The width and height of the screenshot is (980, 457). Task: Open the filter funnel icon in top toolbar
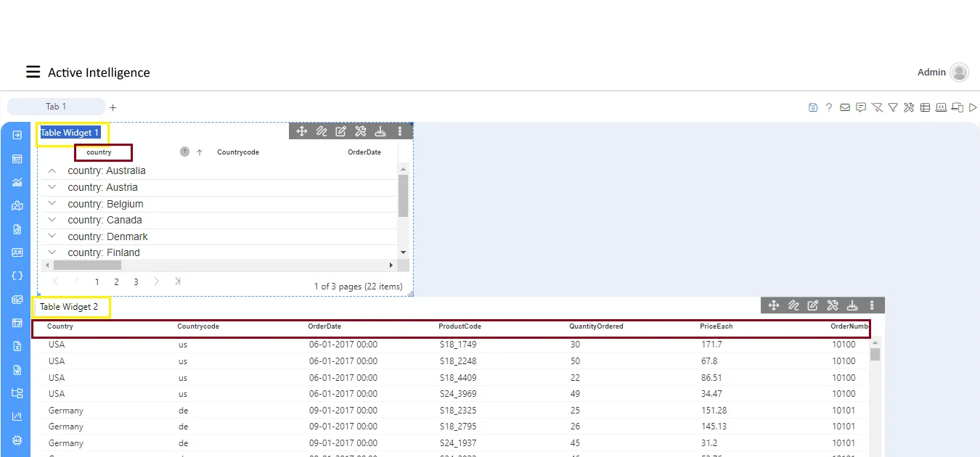click(893, 107)
